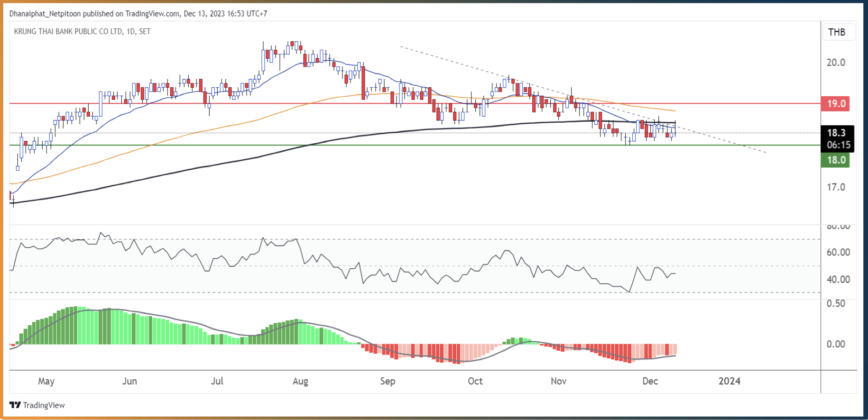Click the KRUNG THAI BANK chart title
Screen dimensions: 868x420
(82, 31)
